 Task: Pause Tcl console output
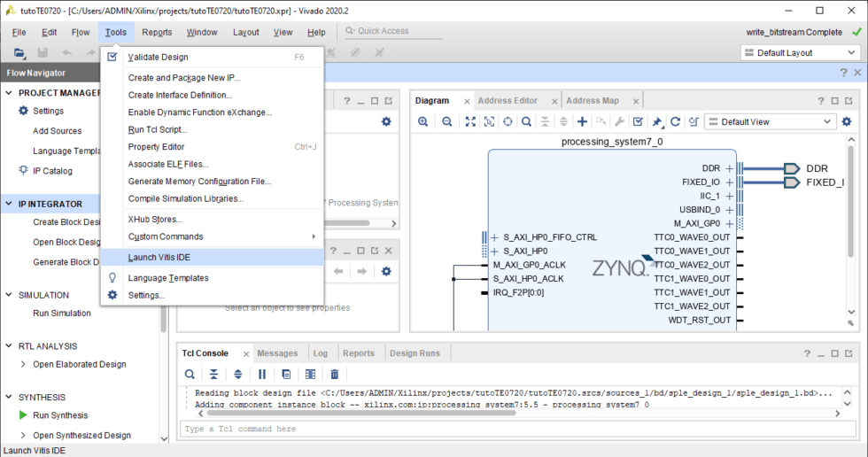click(262, 375)
